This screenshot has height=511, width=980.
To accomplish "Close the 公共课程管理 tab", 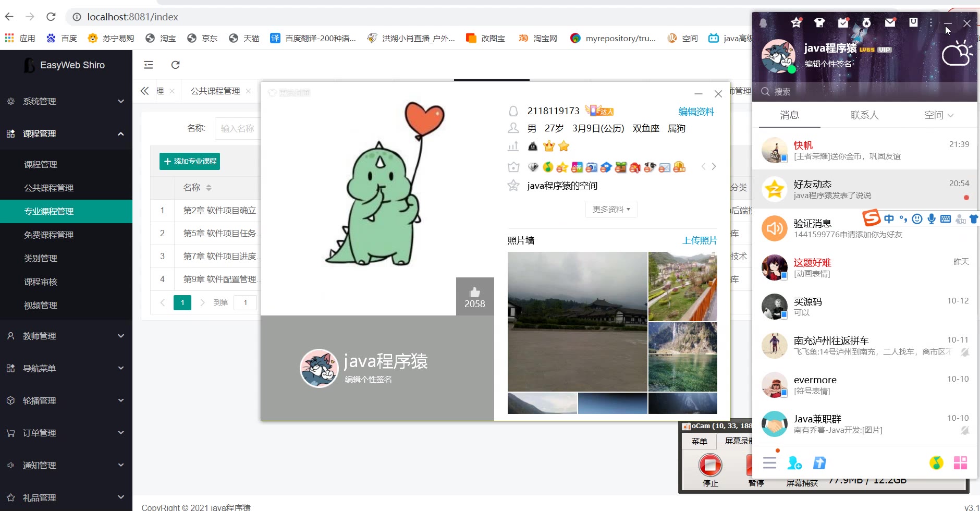I will tap(248, 91).
